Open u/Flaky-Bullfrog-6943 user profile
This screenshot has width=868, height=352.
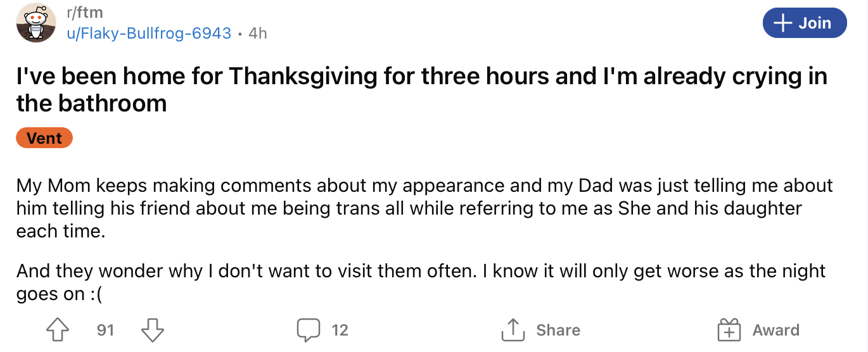point(149,33)
